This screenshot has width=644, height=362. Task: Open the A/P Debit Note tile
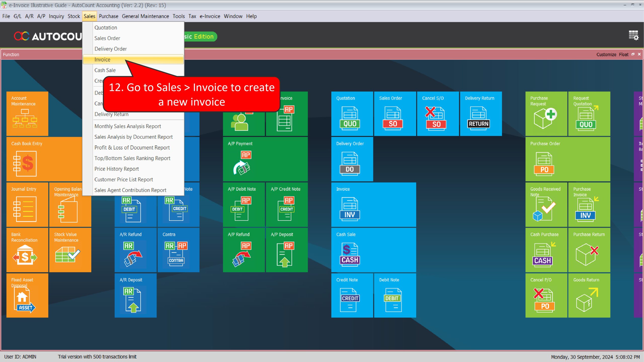tap(244, 205)
